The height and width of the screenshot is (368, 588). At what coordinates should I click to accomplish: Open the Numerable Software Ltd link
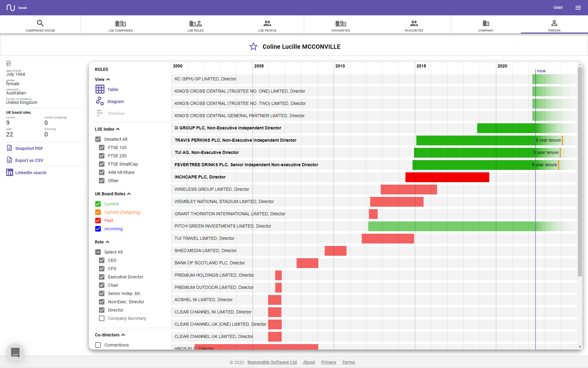coord(272,362)
